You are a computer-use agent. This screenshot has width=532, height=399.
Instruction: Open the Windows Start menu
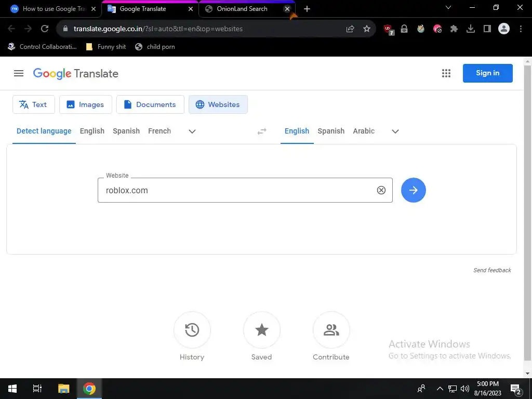[x=12, y=389]
